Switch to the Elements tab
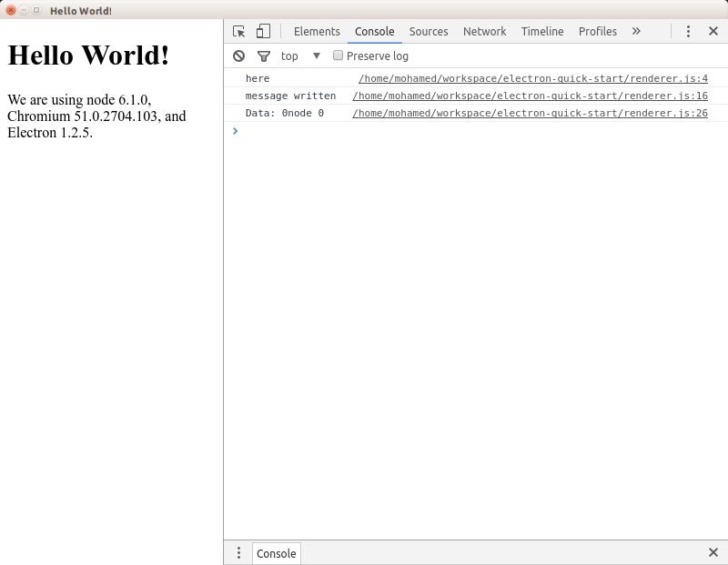 (317, 32)
